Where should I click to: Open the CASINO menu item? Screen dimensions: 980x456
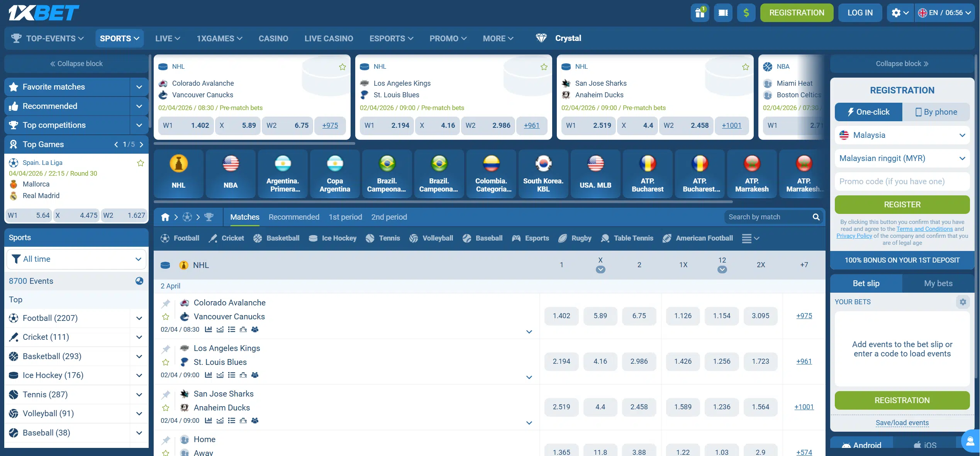coord(273,38)
